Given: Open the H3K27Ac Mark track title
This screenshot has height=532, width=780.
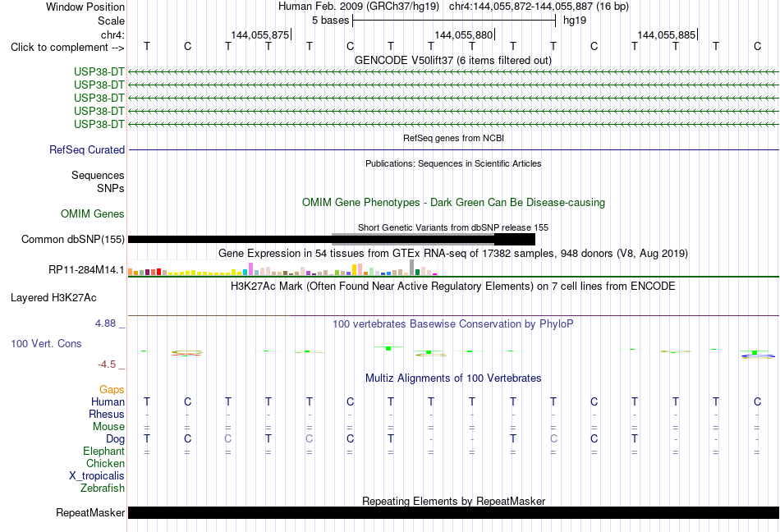Looking at the screenshot, I should click(x=453, y=286).
